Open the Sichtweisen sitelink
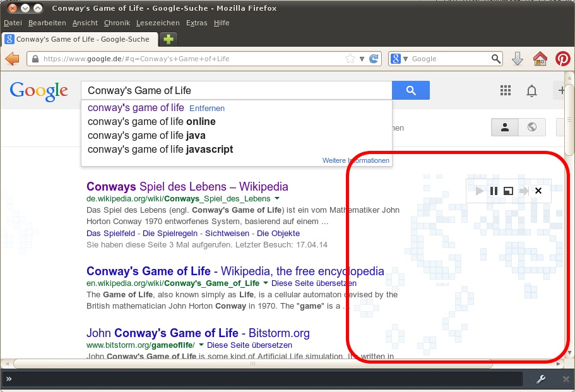 227,233
